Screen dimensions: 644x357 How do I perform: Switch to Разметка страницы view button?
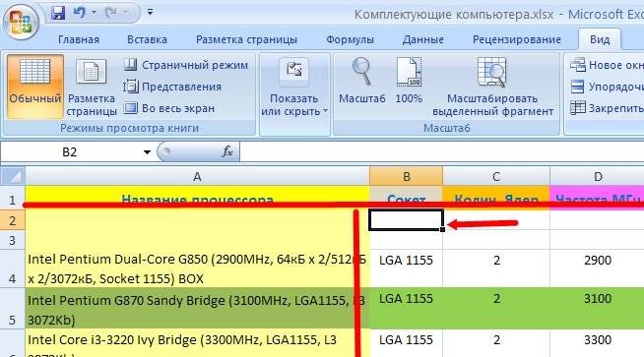point(92,87)
